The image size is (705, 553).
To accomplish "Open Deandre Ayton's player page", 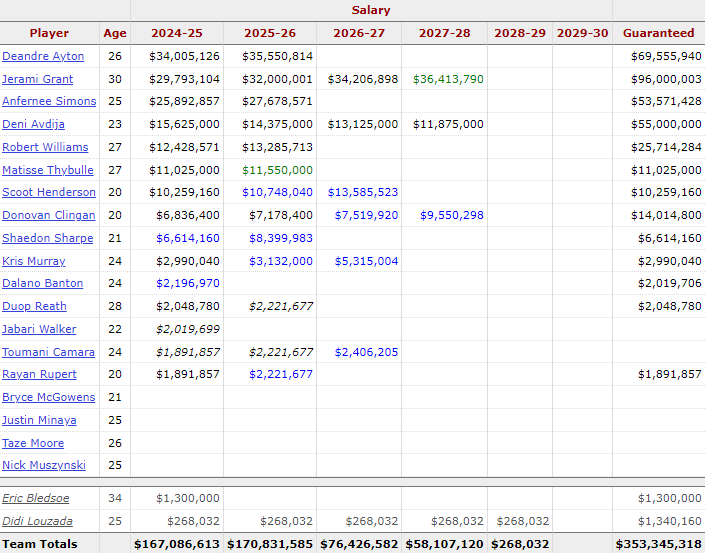I will click(43, 56).
